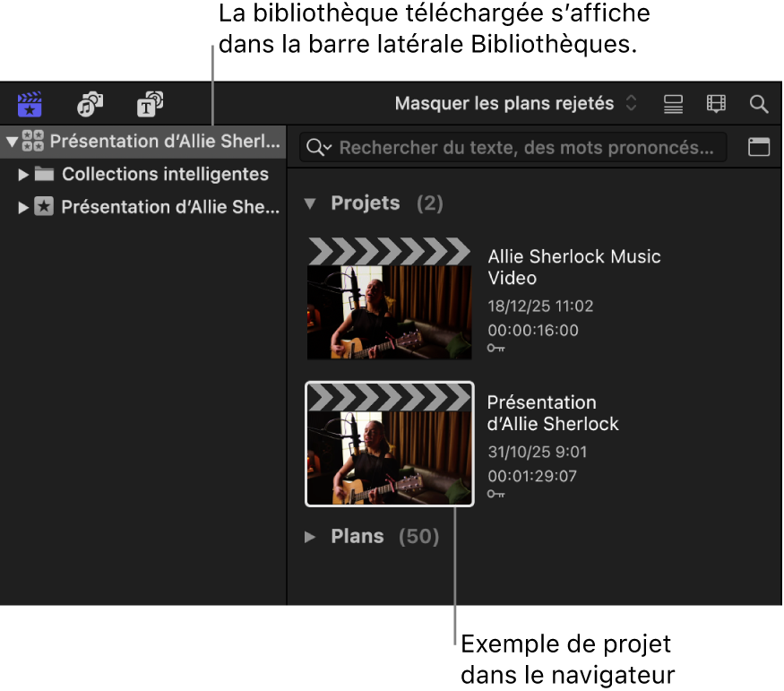Click the 'Allie Sherlock Music Video' title

pos(574,267)
